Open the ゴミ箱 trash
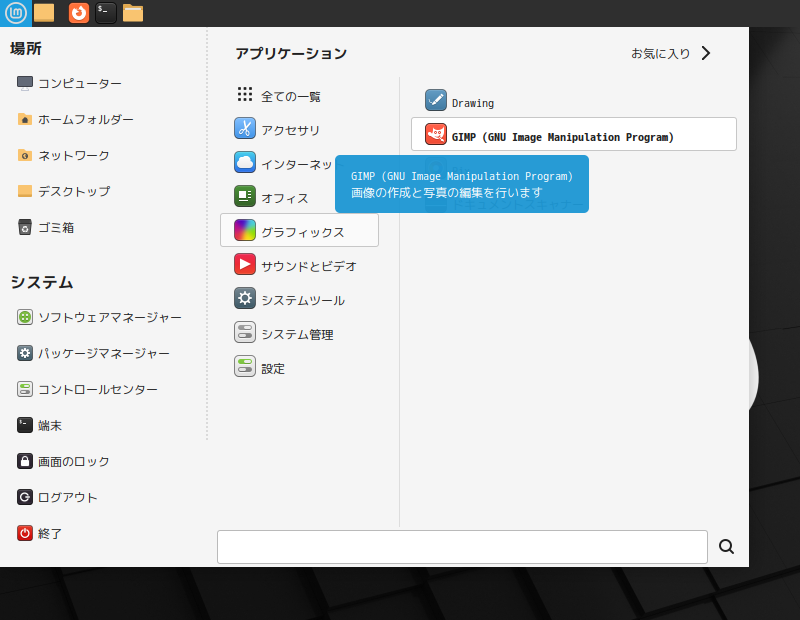 (x=45, y=227)
